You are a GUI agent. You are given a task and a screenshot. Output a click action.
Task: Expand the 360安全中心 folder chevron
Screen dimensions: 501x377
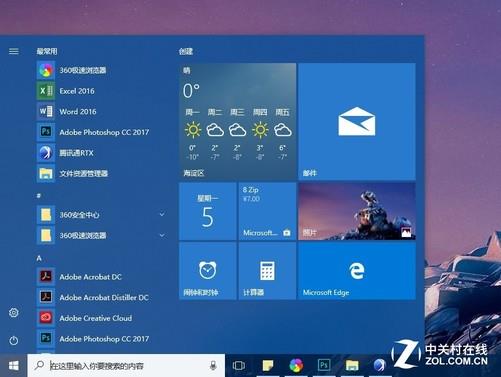(x=162, y=214)
